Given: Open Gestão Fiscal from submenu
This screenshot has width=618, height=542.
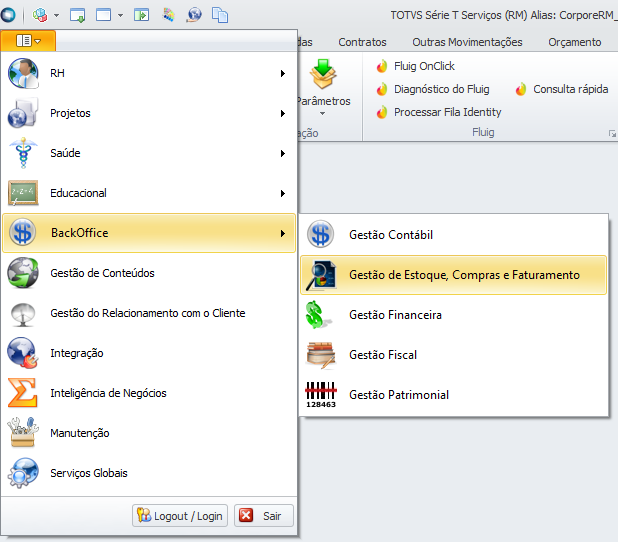Looking at the screenshot, I should coord(453,355).
